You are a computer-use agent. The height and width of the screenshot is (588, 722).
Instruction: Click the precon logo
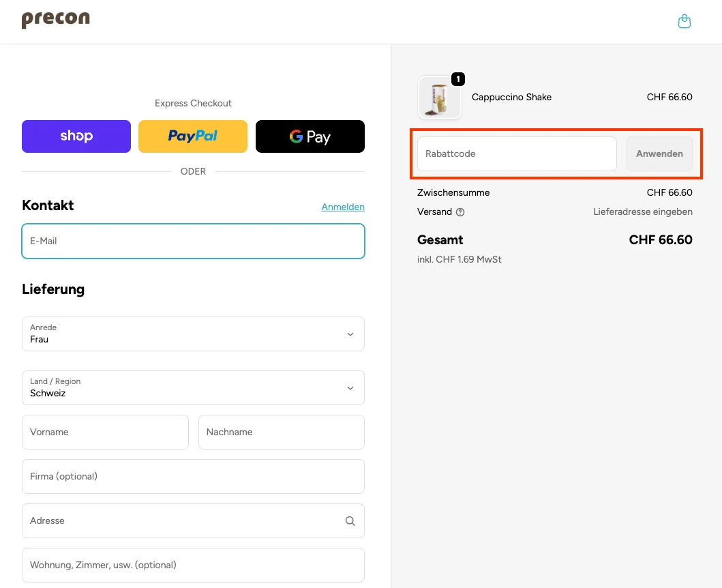click(56, 20)
